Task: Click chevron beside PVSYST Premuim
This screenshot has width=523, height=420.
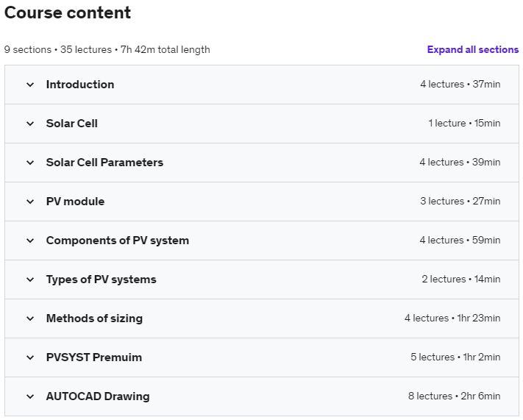Action: tap(30, 357)
